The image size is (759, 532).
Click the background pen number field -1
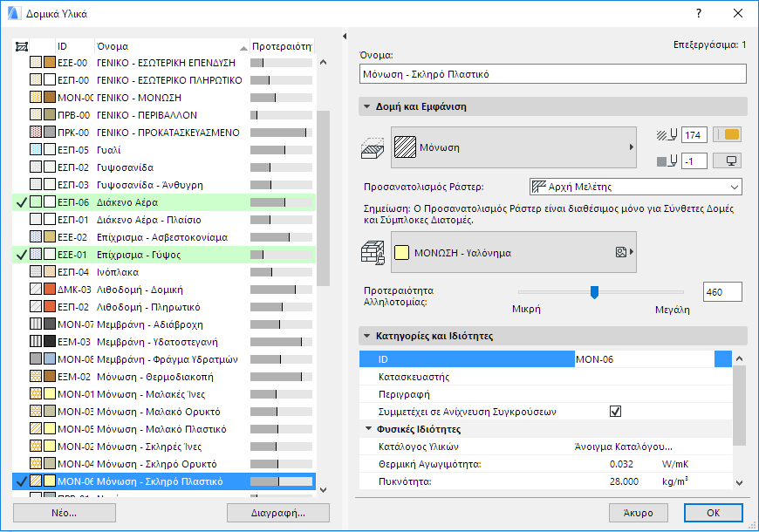[x=694, y=161]
